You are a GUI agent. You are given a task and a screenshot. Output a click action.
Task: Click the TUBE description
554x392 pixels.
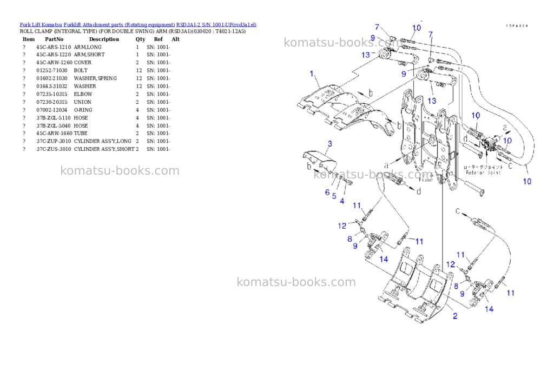click(x=81, y=134)
